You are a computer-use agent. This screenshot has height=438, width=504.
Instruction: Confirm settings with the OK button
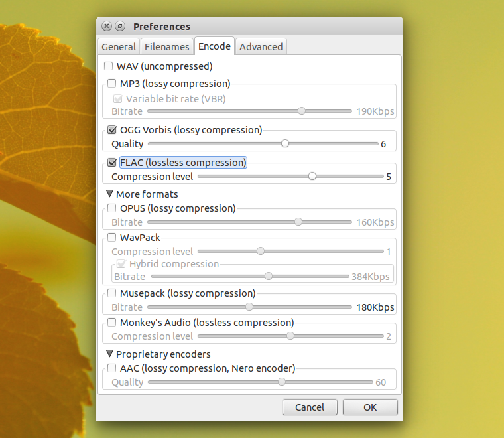coord(370,407)
